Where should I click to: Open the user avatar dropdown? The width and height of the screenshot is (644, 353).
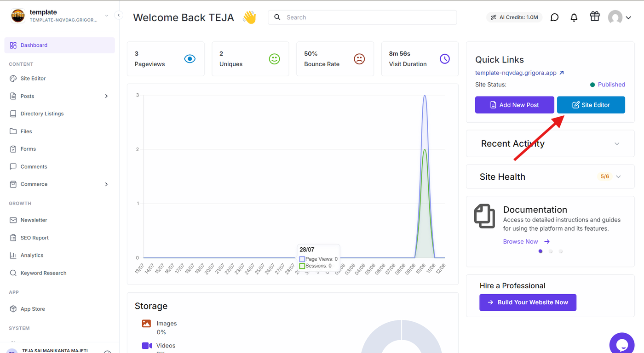tap(619, 17)
